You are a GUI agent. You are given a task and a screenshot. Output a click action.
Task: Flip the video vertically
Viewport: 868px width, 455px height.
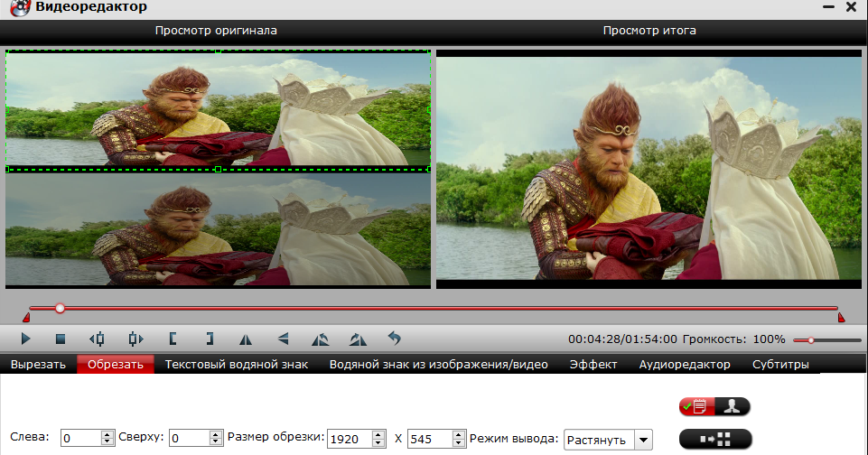[x=283, y=339]
